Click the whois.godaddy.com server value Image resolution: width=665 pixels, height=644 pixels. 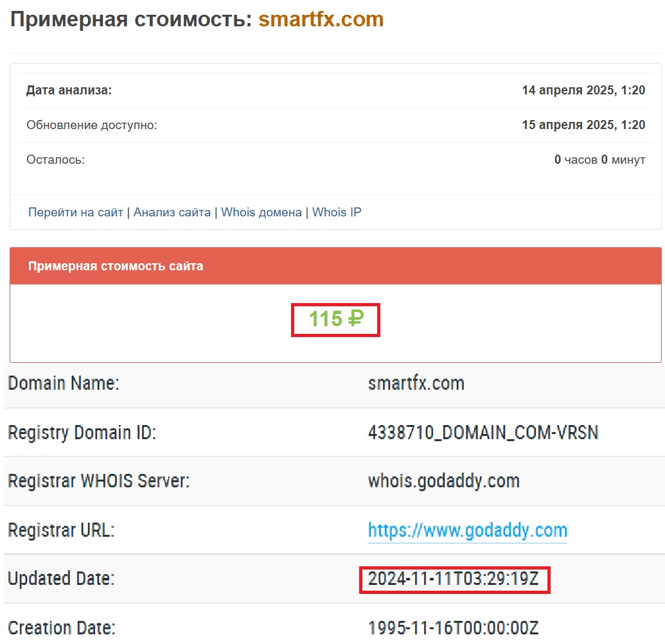pyautogui.click(x=443, y=481)
